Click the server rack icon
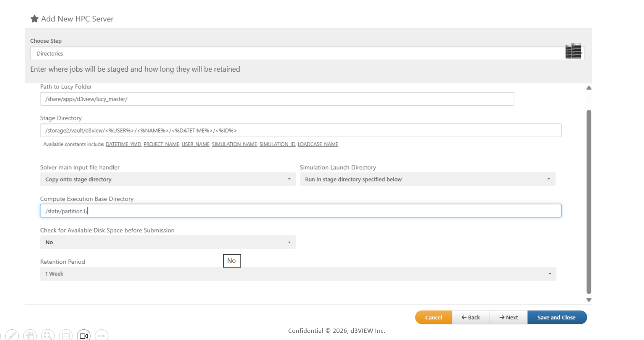The image size is (644, 340). pyautogui.click(x=573, y=51)
